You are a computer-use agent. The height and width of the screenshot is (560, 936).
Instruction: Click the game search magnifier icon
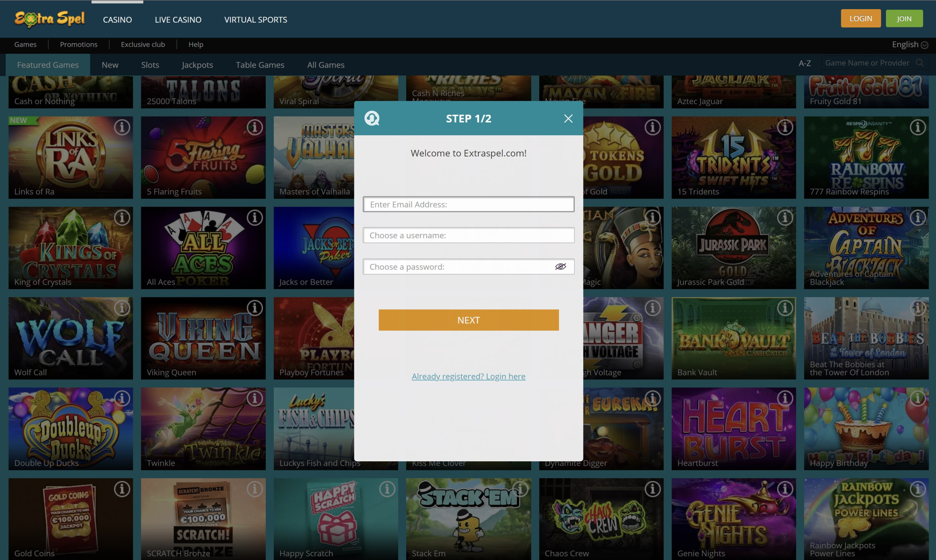click(x=920, y=63)
